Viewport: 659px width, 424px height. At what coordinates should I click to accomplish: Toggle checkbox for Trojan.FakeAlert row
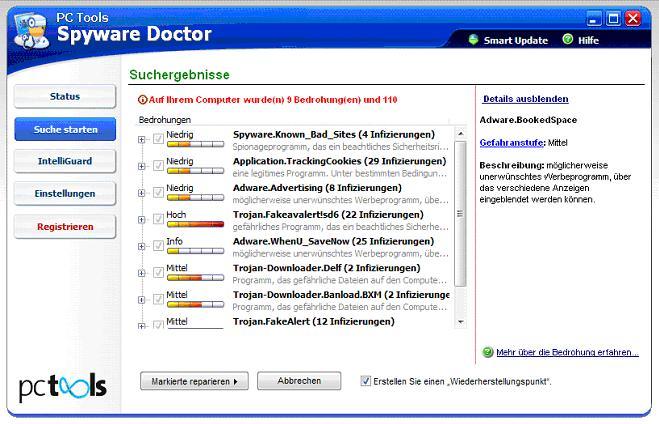pyautogui.click(x=158, y=324)
